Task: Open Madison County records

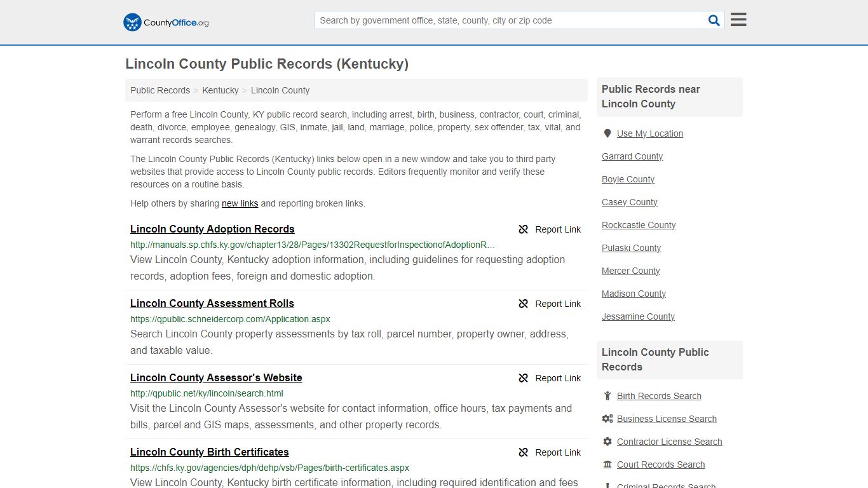Action: 634,294
